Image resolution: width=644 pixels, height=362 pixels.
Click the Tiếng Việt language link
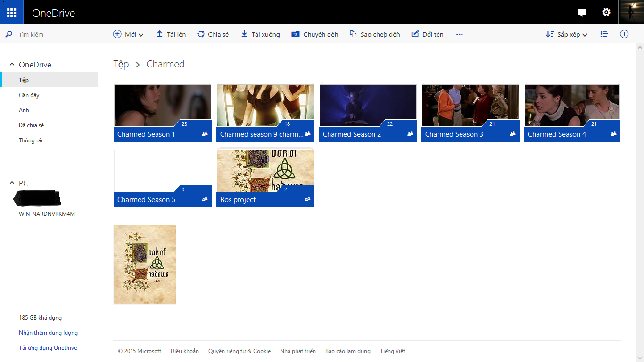click(393, 351)
